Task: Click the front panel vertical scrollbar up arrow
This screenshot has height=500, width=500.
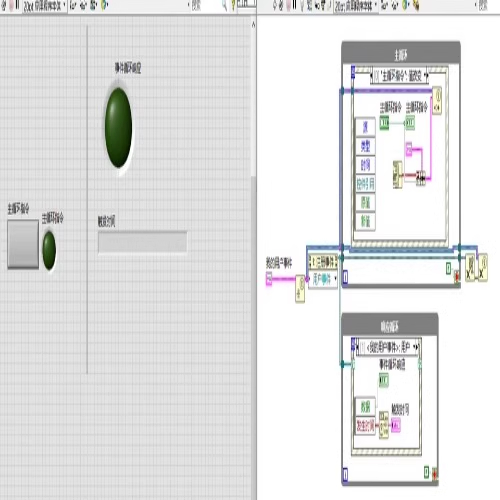Action: pyautogui.click(x=253, y=25)
